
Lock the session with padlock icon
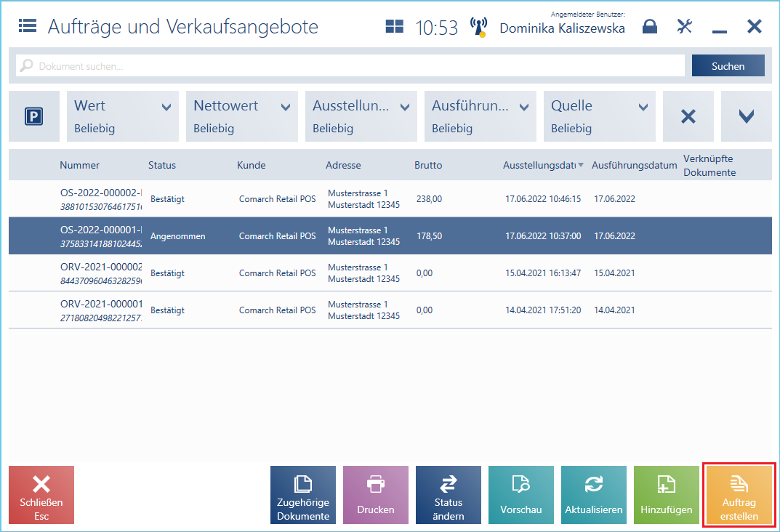[650, 27]
